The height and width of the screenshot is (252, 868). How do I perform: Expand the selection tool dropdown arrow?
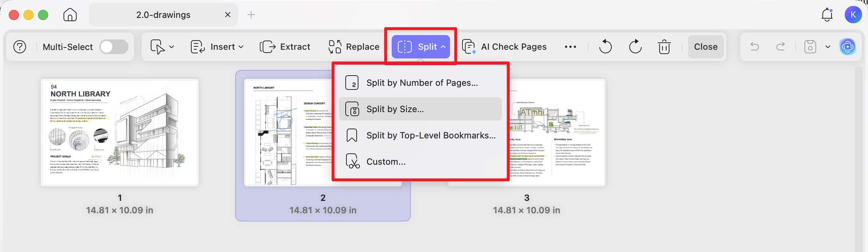tap(172, 47)
